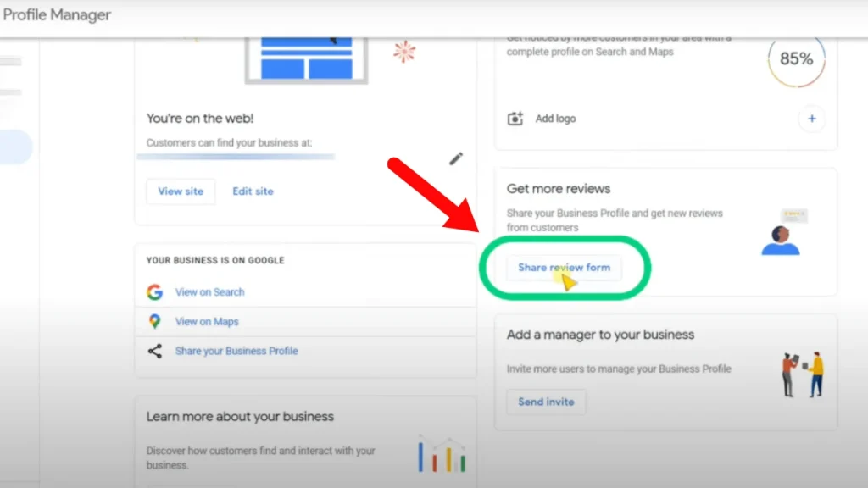Click the Learn more about your business heading
The width and height of the screenshot is (868, 488).
[x=240, y=417]
